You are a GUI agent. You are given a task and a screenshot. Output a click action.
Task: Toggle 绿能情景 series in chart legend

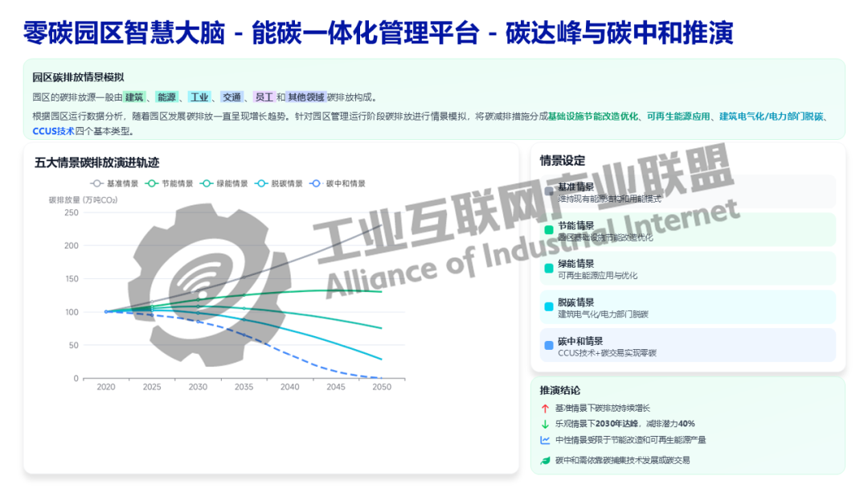224,183
